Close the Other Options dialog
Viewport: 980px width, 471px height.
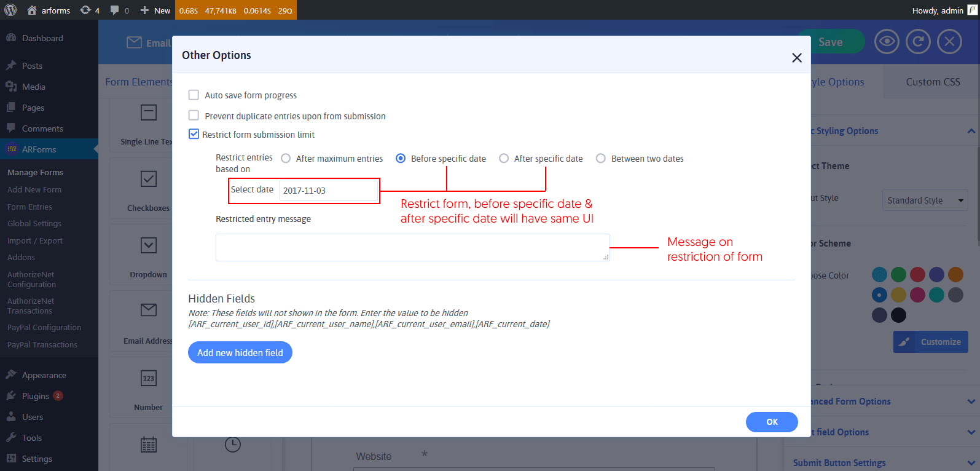[797, 58]
